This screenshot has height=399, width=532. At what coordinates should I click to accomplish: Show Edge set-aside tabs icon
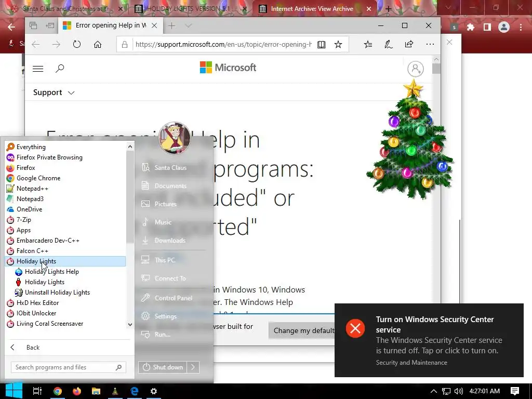point(50,25)
